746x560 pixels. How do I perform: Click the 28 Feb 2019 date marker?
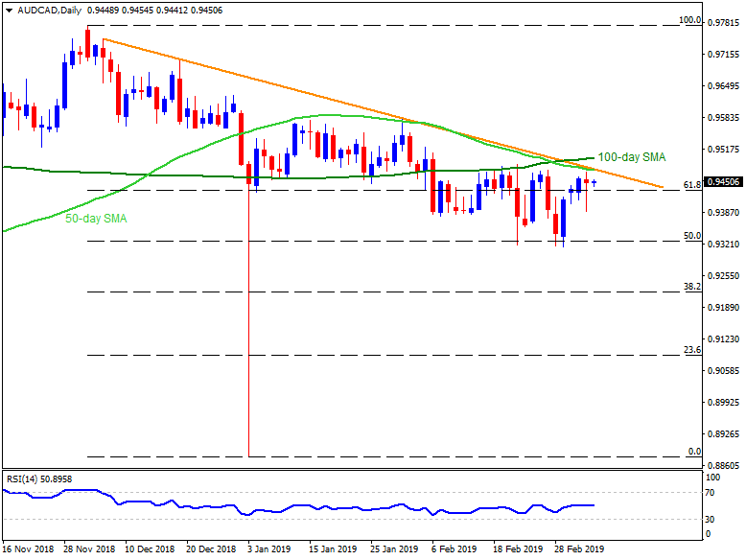579,549
